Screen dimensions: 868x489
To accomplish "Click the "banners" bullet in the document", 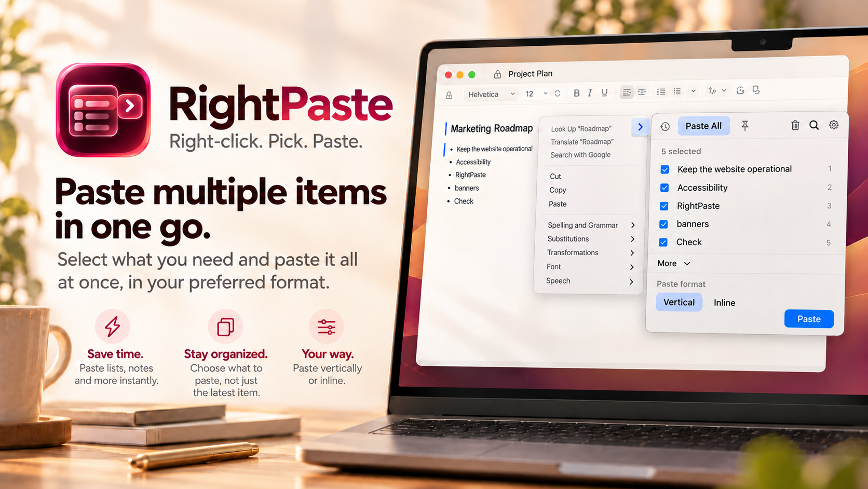I will click(467, 188).
